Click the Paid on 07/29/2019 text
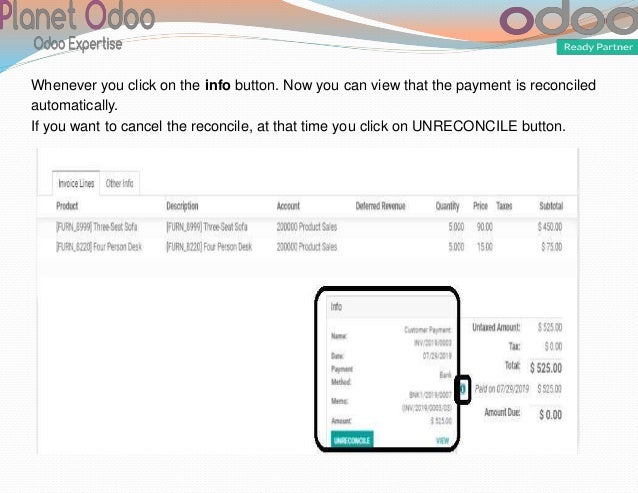The height and width of the screenshot is (493, 638). [x=502, y=389]
